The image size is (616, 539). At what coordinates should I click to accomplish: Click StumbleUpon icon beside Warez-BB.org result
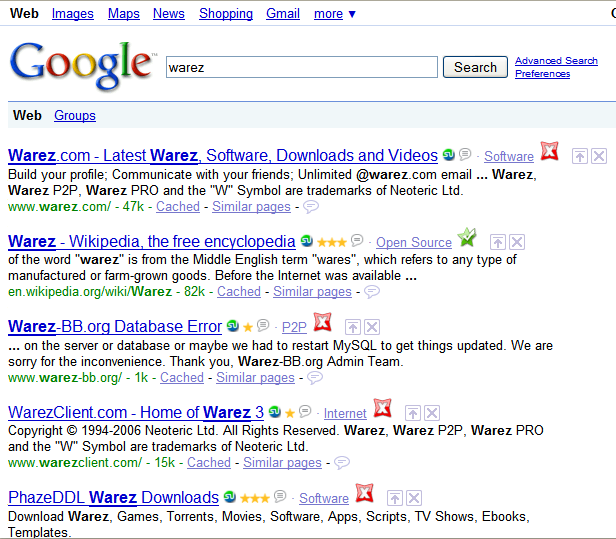coord(233,325)
